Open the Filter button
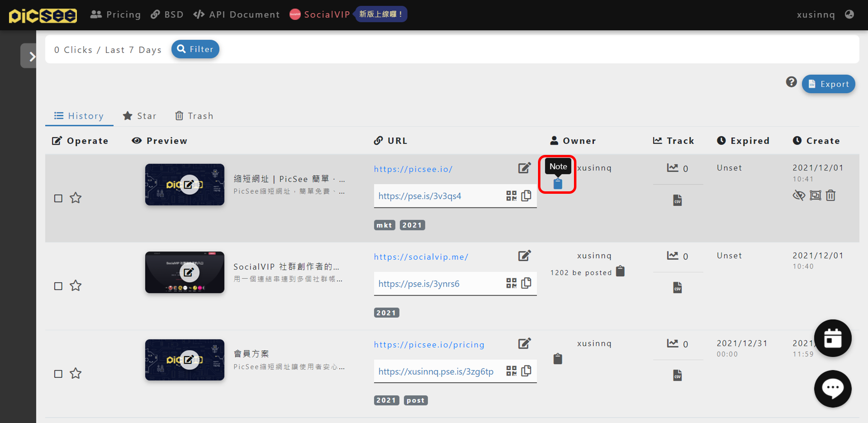The height and width of the screenshot is (423, 868). tap(195, 49)
